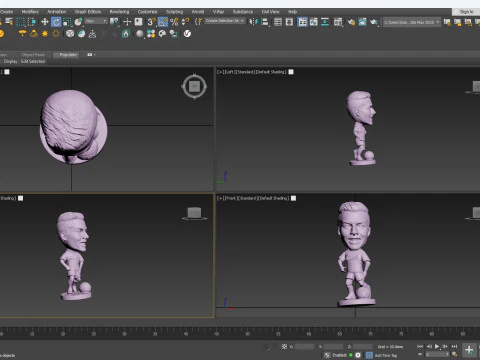This screenshot has width=480, height=360.
Task: Open the Material Editor icon
Action: click(338, 22)
